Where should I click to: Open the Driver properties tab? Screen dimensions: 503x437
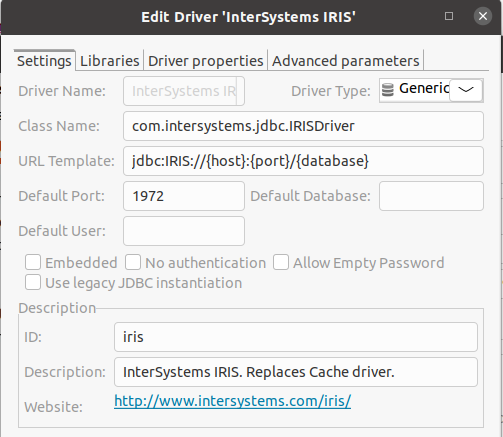coord(206,61)
